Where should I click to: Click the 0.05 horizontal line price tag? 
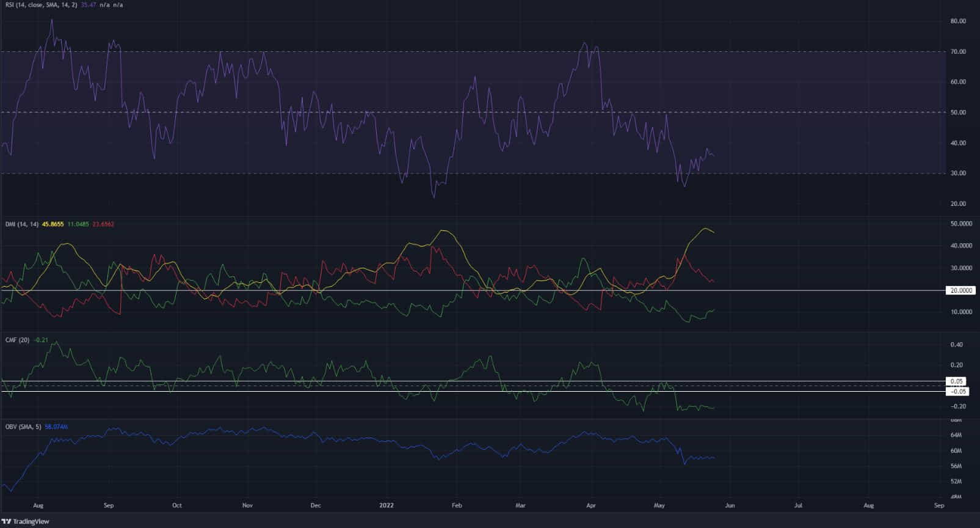957,381
